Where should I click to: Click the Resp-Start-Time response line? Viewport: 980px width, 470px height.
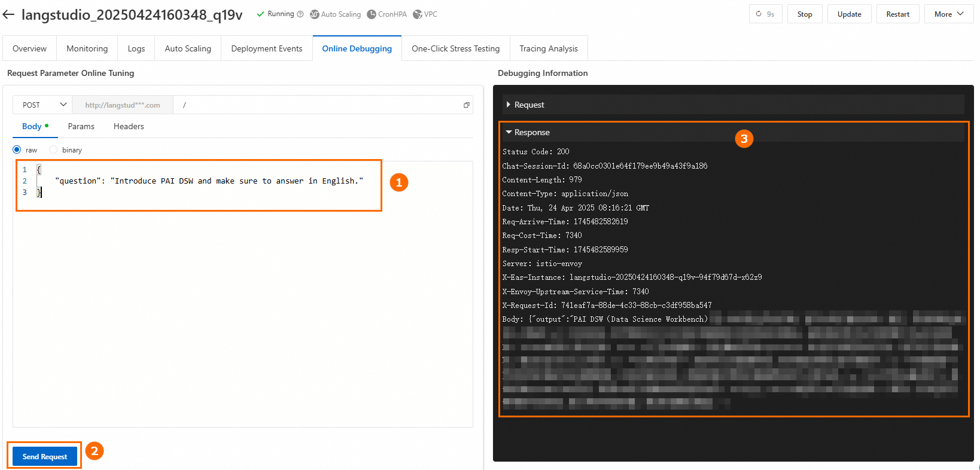point(565,250)
